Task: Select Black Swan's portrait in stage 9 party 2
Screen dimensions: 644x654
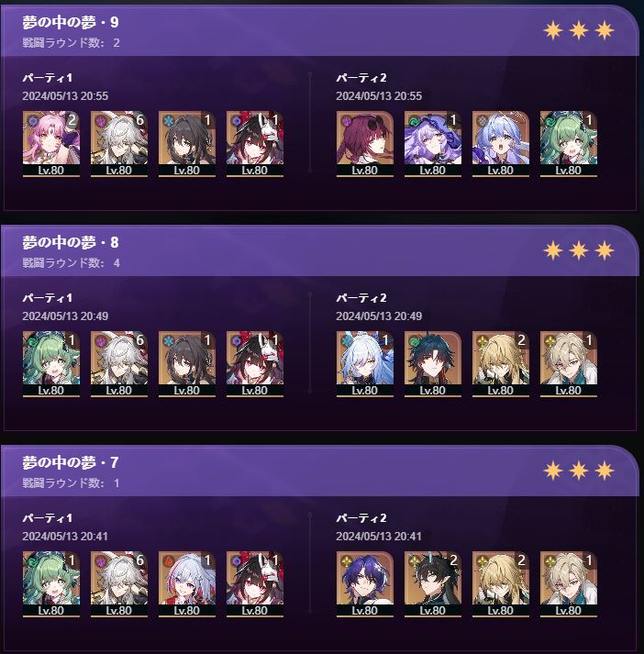Action: tap(432, 144)
